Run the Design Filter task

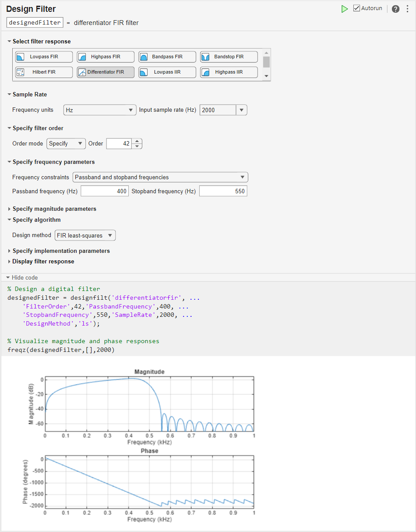click(x=345, y=8)
